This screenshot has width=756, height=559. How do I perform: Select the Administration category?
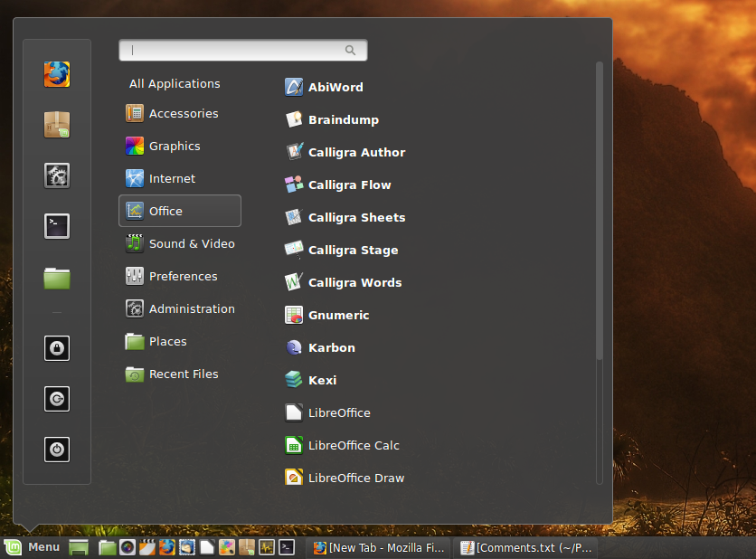click(x=180, y=308)
